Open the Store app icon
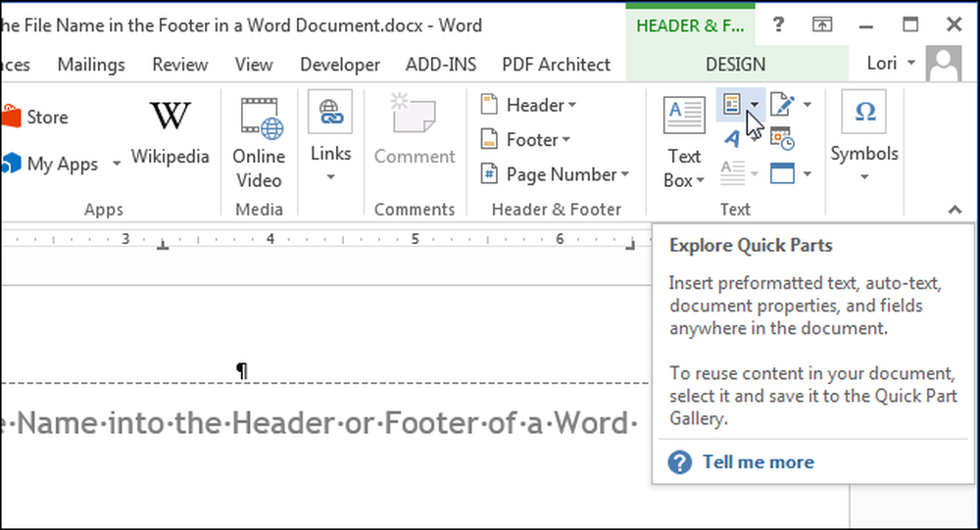 (11, 117)
